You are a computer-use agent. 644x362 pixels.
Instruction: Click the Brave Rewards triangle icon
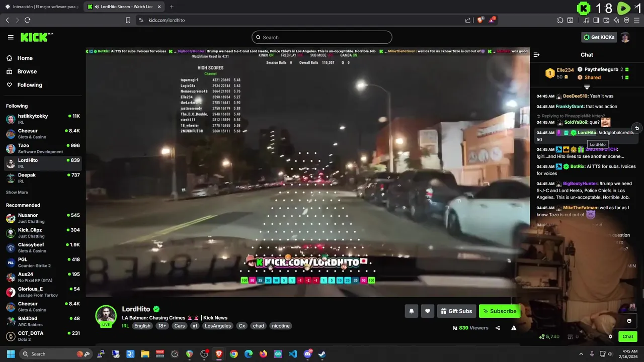pyautogui.click(x=492, y=20)
